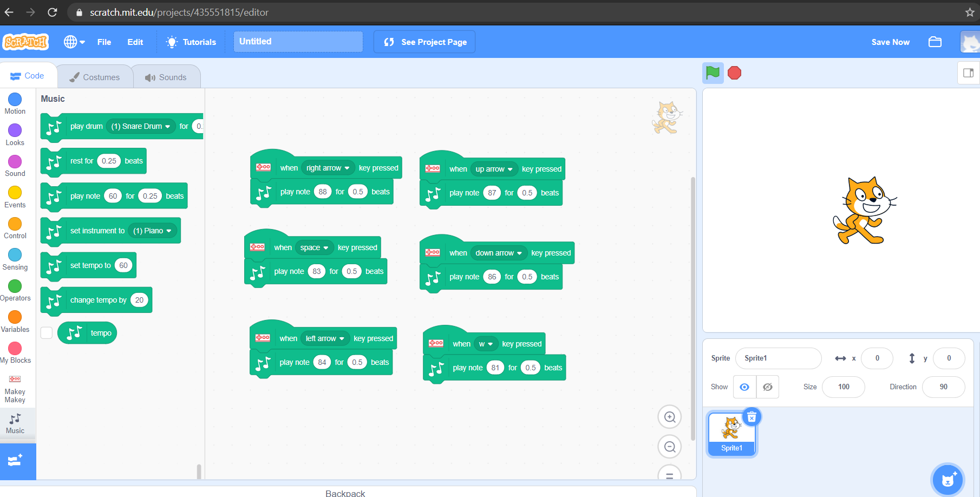Image resolution: width=980 pixels, height=497 pixels.
Task: Hide the sprite with crossed-eye button
Action: [768, 387]
